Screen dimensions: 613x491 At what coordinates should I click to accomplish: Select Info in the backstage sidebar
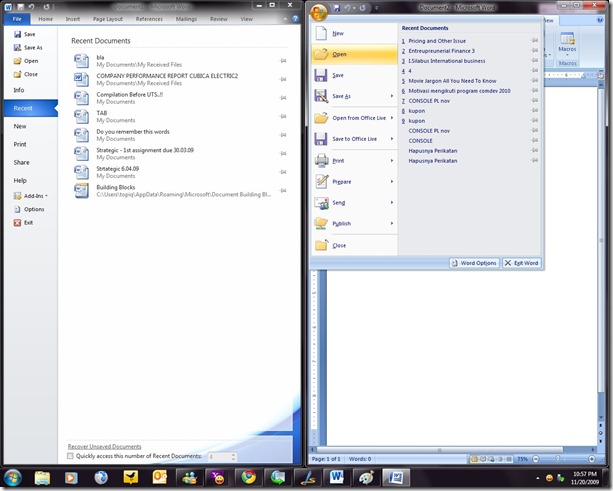(19, 90)
